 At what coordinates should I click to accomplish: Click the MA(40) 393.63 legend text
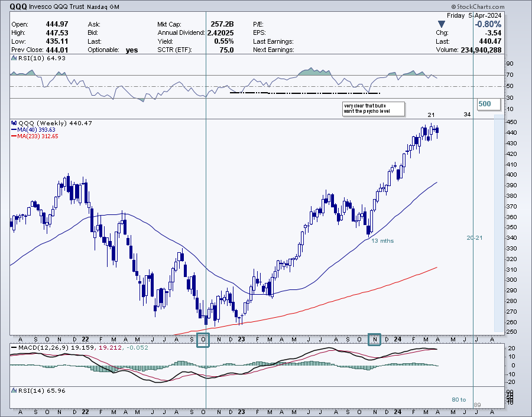coord(36,130)
